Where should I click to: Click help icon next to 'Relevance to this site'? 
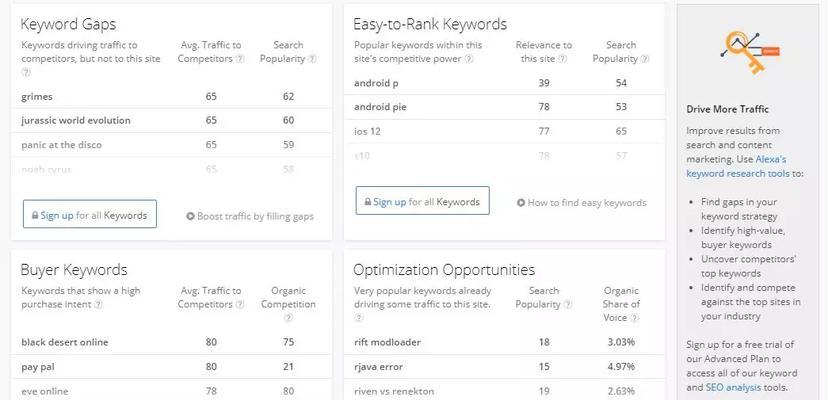tap(562, 59)
